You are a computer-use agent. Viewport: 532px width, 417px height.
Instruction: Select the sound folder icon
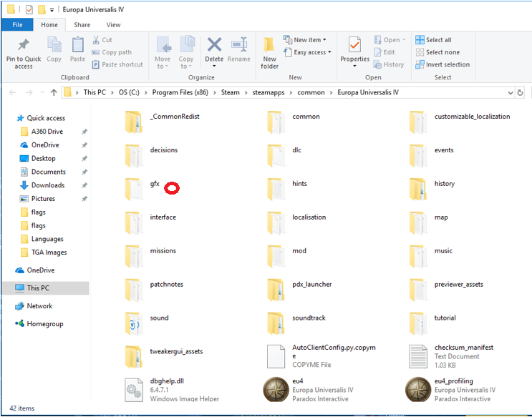click(x=134, y=323)
